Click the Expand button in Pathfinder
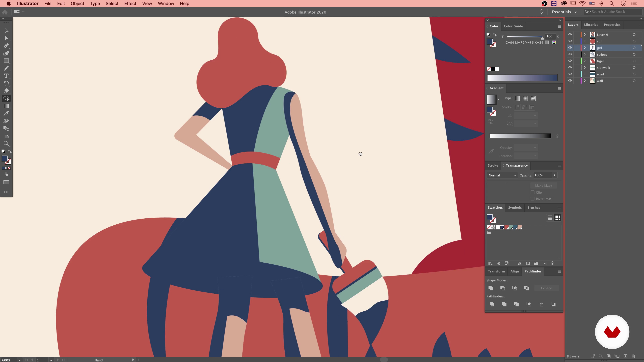The image size is (644, 362). pos(547,288)
